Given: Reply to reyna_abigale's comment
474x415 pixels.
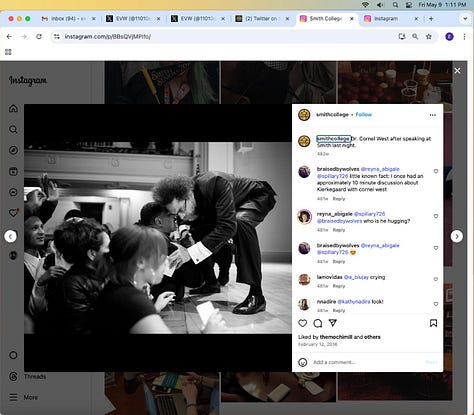Looking at the screenshot, I should tap(339, 230).
